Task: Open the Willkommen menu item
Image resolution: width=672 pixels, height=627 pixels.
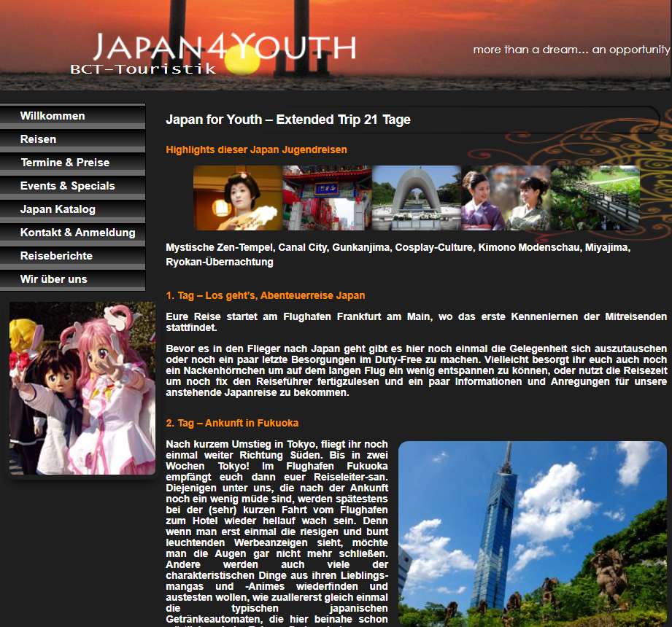Action: tap(72, 116)
